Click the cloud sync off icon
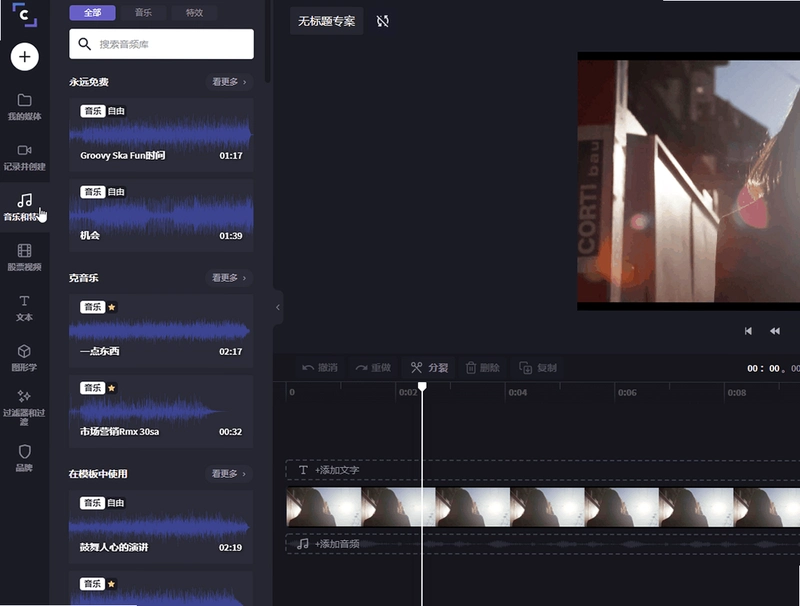Screen dimensions: 800x606 pos(383,21)
